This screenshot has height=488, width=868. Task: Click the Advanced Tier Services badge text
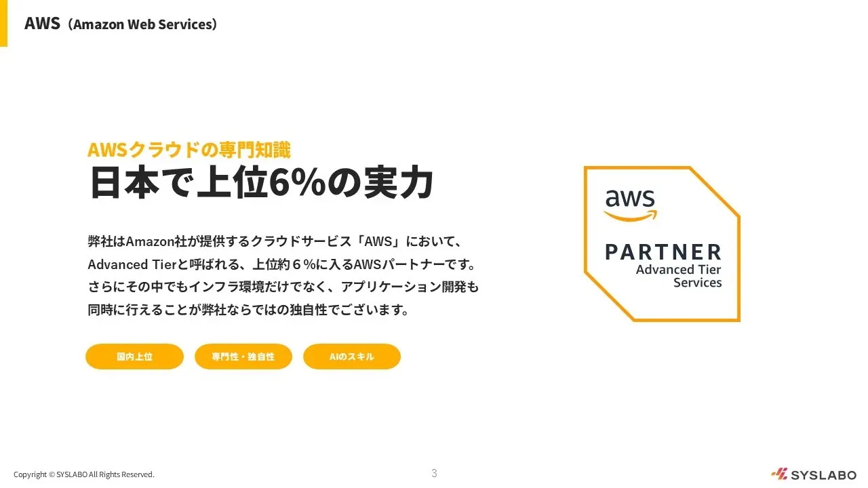coord(678,276)
